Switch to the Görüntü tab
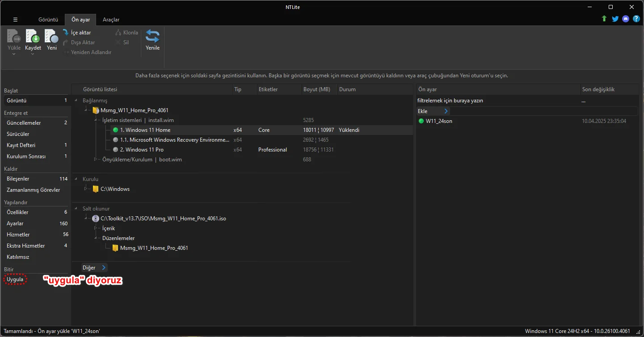The height and width of the screenshot is (337, 644). 48,20
